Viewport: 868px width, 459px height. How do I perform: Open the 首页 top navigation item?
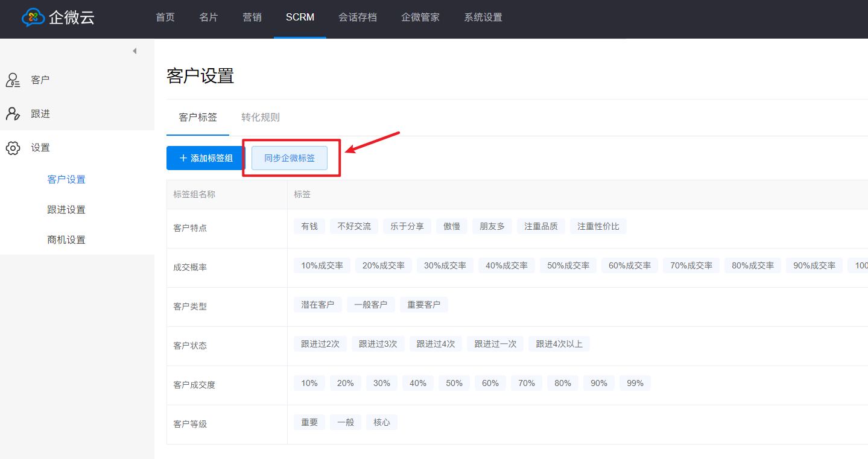(165, 17)
